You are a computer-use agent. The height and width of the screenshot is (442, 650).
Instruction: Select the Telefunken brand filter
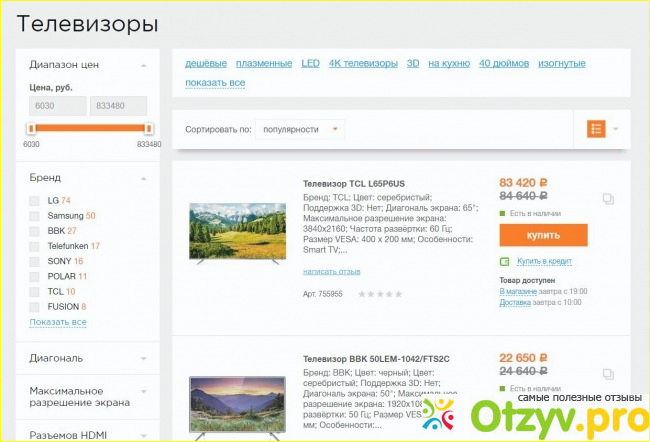37,245
